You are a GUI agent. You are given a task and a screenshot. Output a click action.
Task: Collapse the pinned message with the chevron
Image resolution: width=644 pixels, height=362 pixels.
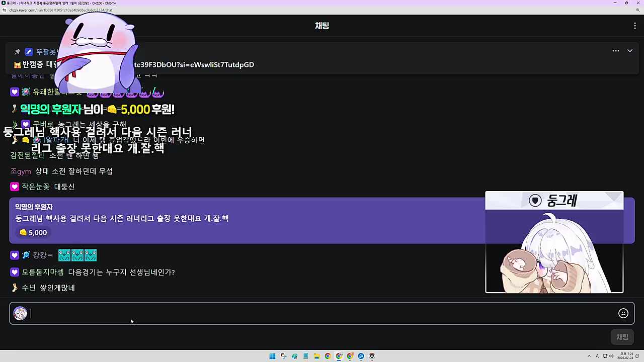[x=630, y=51]
